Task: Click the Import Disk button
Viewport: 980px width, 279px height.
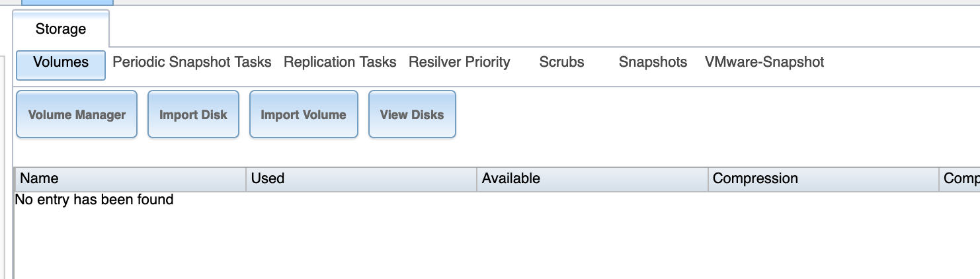Action: point(193,115)
